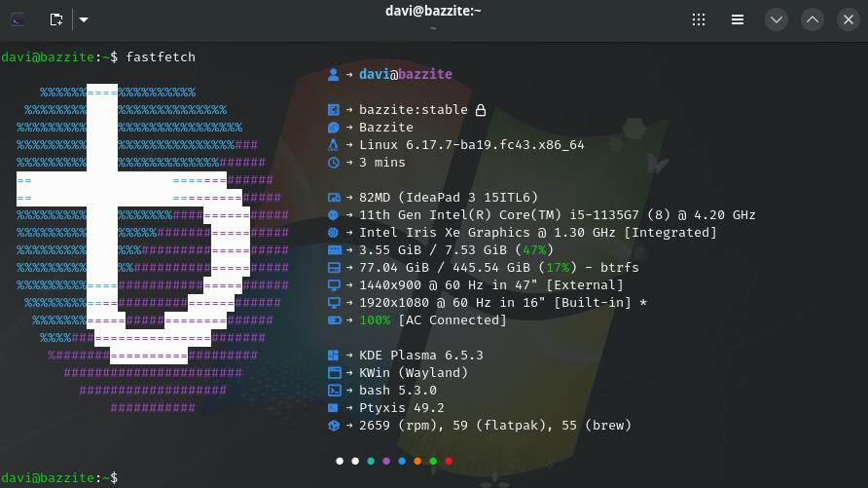Click the text 82MD (IdeaPad 3 15ITL6)

(x=449, y=197)
